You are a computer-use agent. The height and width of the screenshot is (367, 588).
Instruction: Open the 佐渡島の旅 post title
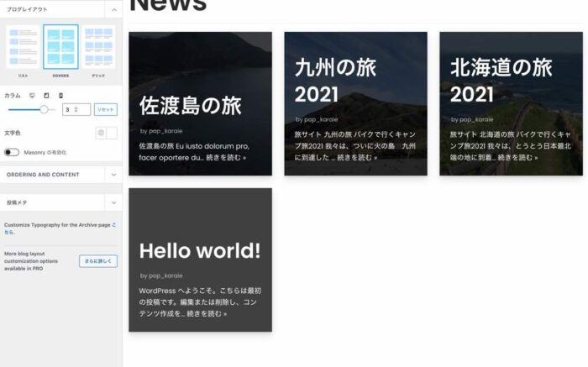click(190, 105)
